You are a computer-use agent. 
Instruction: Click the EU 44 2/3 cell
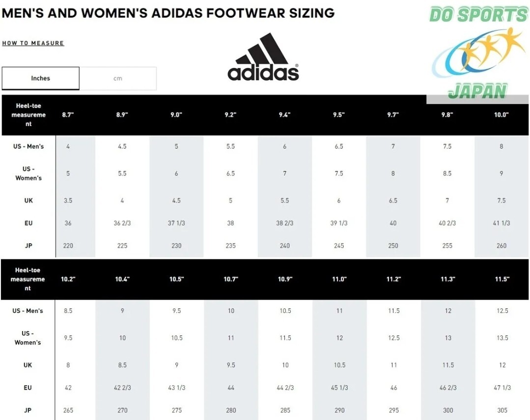click(285, 388)
